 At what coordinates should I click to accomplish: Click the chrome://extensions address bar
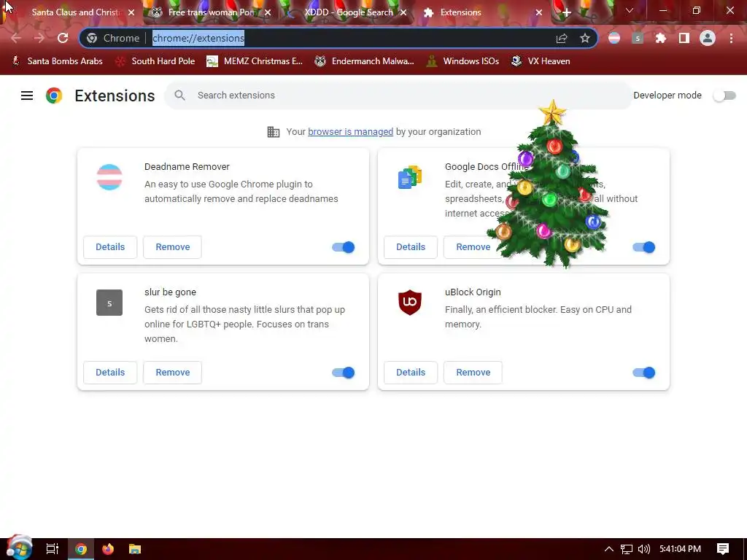[338, 38]
